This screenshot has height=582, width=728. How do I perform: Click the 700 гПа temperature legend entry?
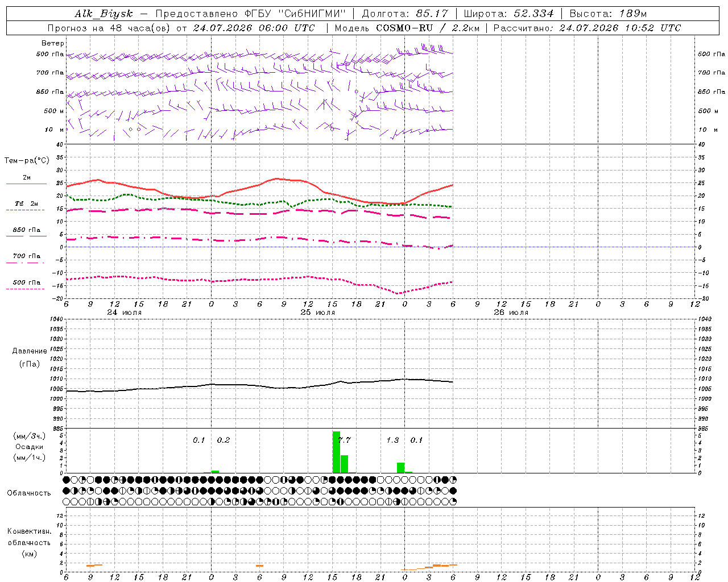[x=26, y=256]
